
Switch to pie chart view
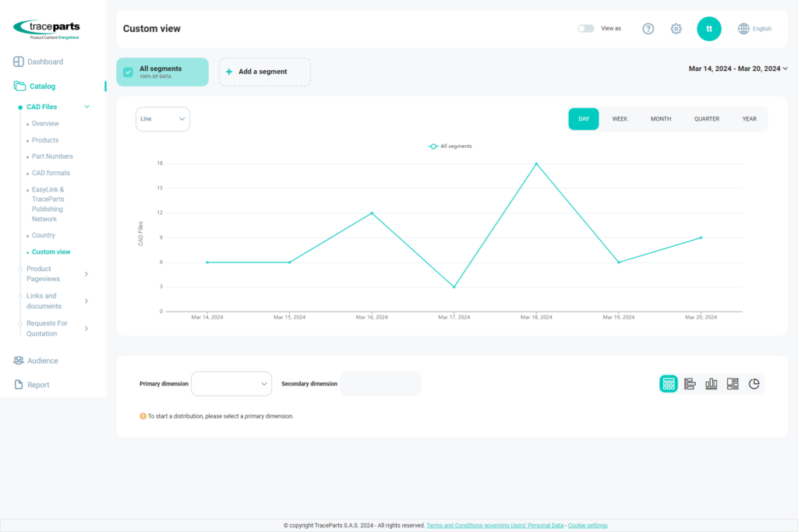tap(754, 383)
